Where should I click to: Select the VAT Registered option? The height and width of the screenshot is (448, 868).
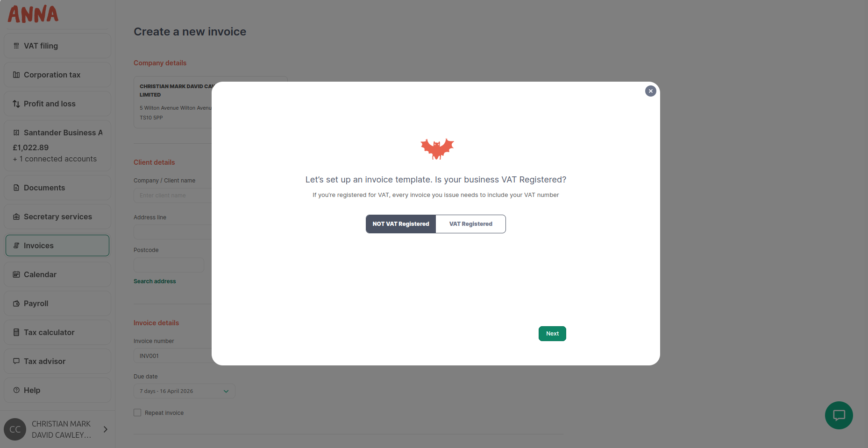(470, 224)
